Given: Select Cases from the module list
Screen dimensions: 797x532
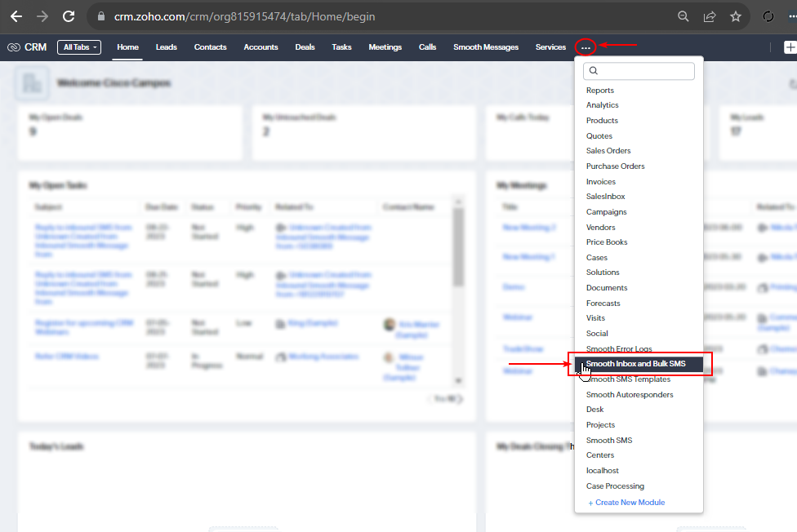Looking at the screenshot, I should point(597,258).
